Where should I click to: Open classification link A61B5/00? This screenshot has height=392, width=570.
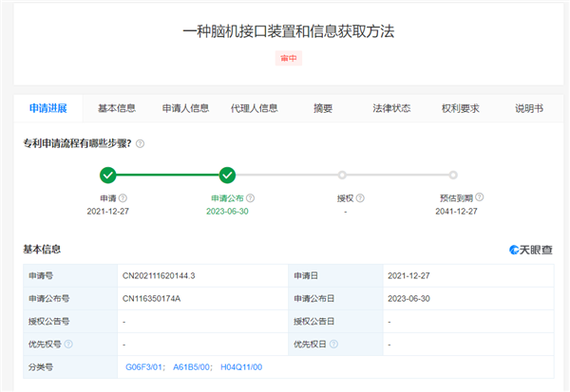[x=193, y=366]
